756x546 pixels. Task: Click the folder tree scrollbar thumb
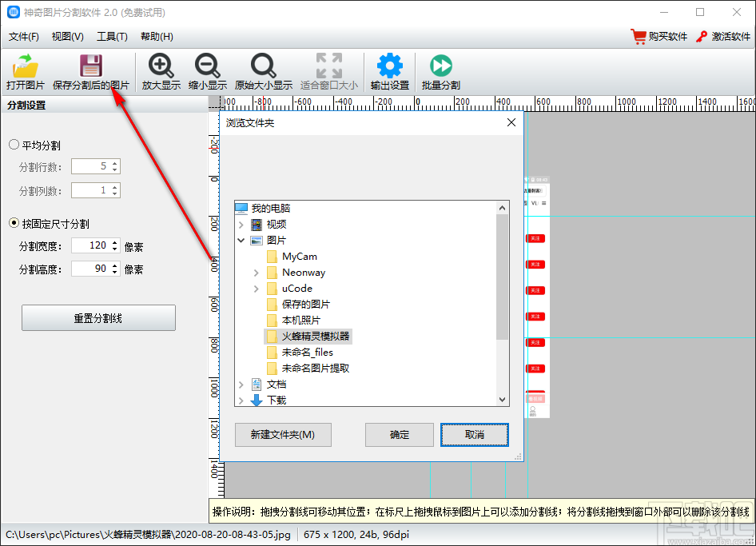coord(503,277)
